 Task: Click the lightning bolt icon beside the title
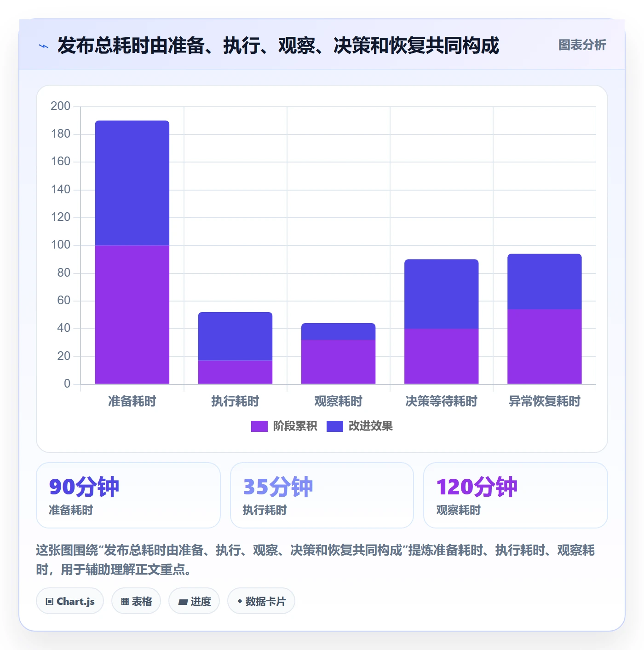(44, 46)
